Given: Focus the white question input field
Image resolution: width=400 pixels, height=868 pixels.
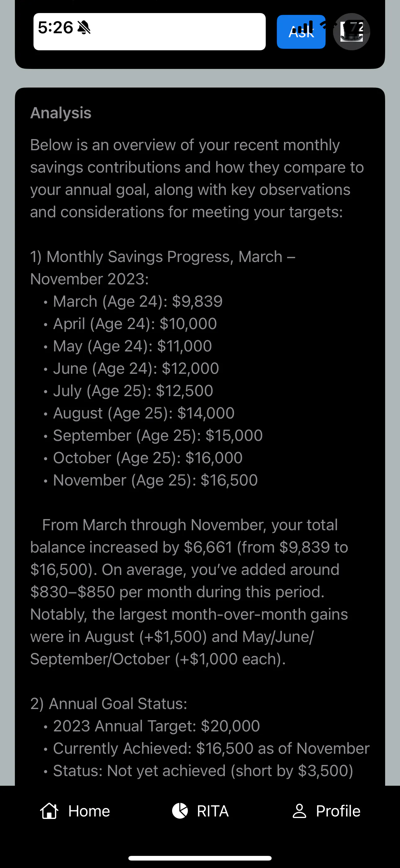Looking at the screenshot, I should tap(149, 32).
